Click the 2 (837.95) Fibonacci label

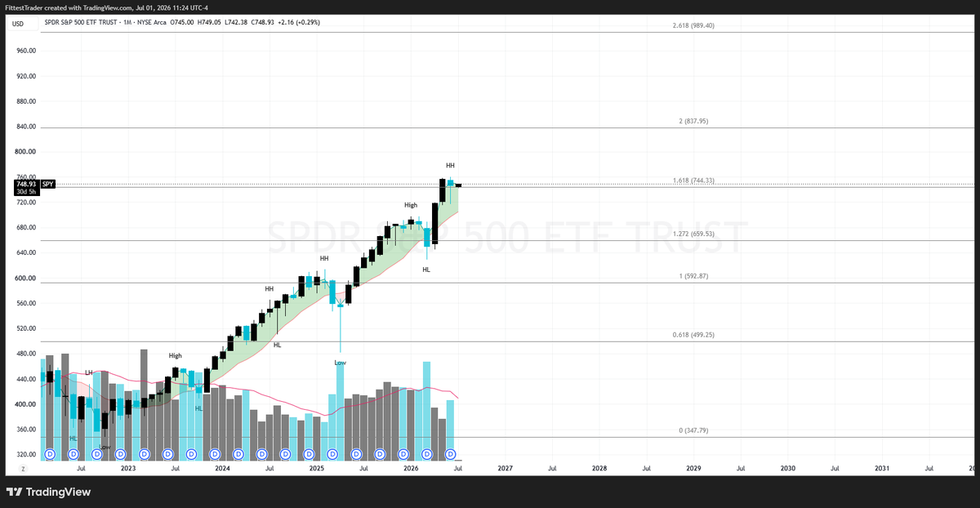click(x=693, y=121)
